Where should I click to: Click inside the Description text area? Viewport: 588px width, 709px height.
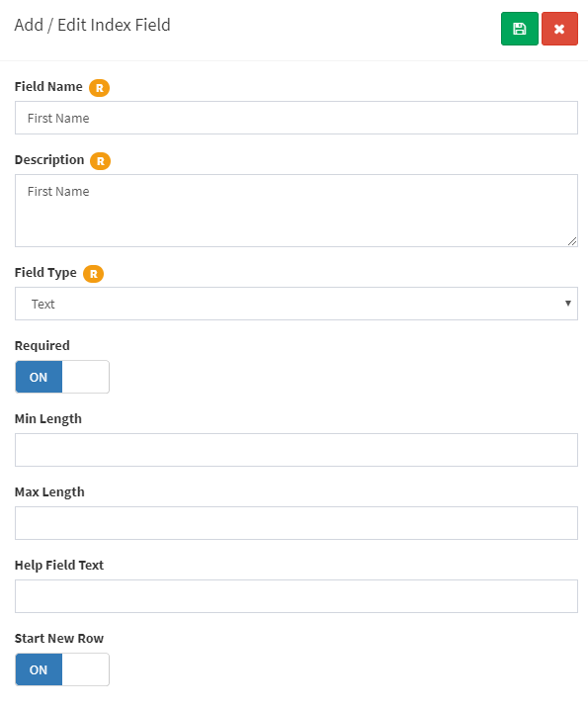pyautogui.click(x=296, y=211)
